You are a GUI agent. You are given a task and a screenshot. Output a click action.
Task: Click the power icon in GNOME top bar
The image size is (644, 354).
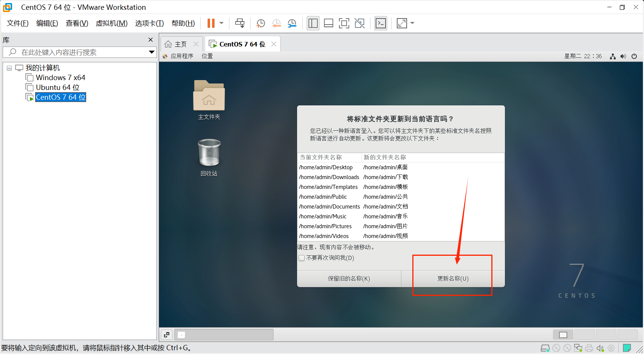634,56
